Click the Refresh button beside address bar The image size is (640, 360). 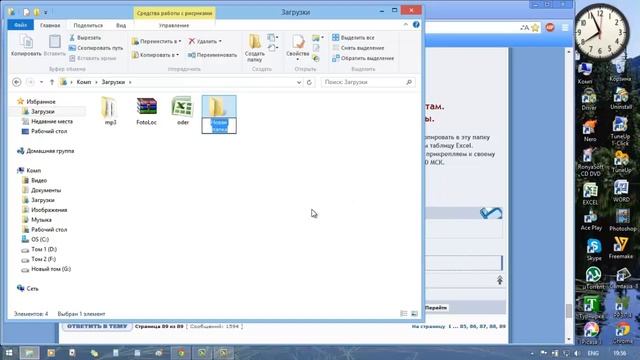[x=309, y=82]
